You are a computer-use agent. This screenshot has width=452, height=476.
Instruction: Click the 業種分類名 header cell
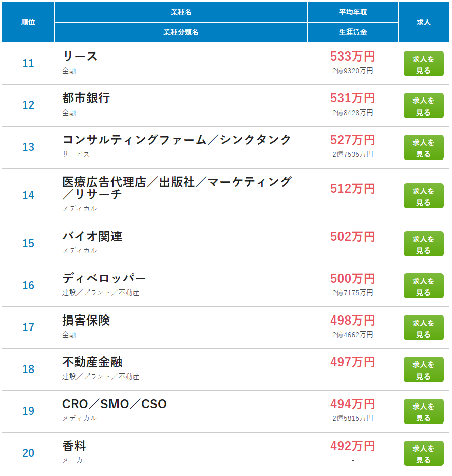click(x=181, y=32)
